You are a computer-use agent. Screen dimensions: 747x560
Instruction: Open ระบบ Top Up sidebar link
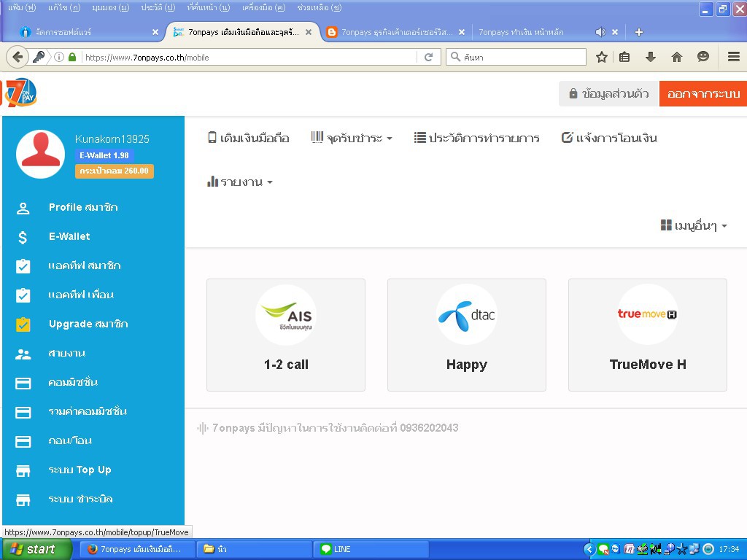(x=80, y=470)
